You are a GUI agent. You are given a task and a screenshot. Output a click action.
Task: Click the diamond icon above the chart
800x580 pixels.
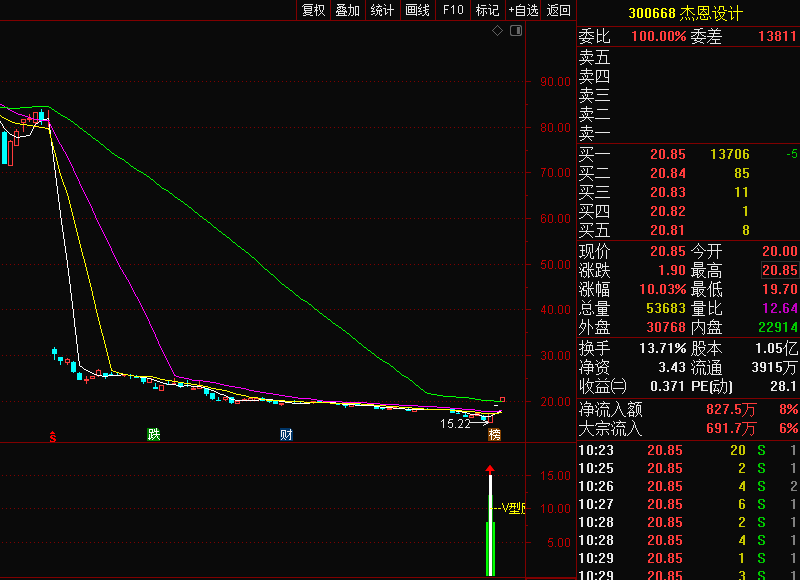[497, 31]
